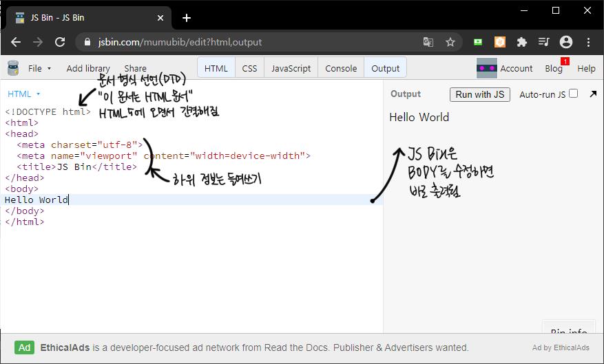The width and height of the screenshot is (604, 364).
Task: Click the green Ad badge
Action: click(24, 347)
